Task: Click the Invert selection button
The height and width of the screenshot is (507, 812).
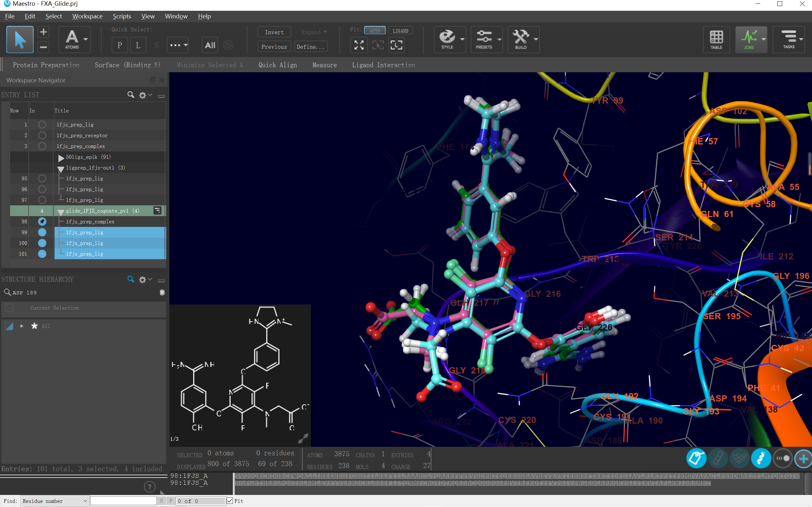Action: click(x=274, y=32)
